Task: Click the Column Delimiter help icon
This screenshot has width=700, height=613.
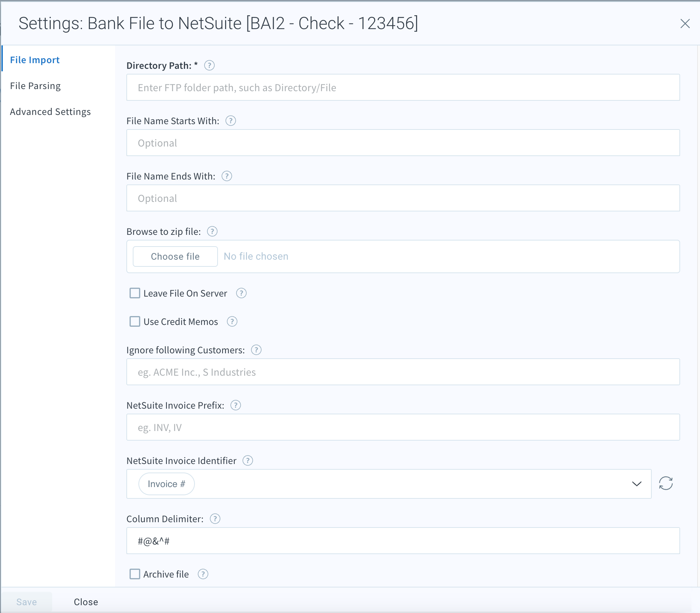Action: click(215, 519)
